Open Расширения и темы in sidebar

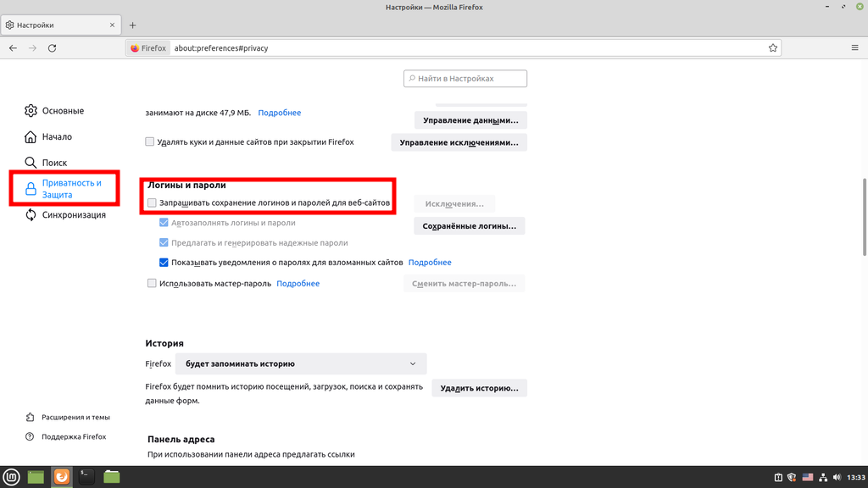(x=75, y=417)
